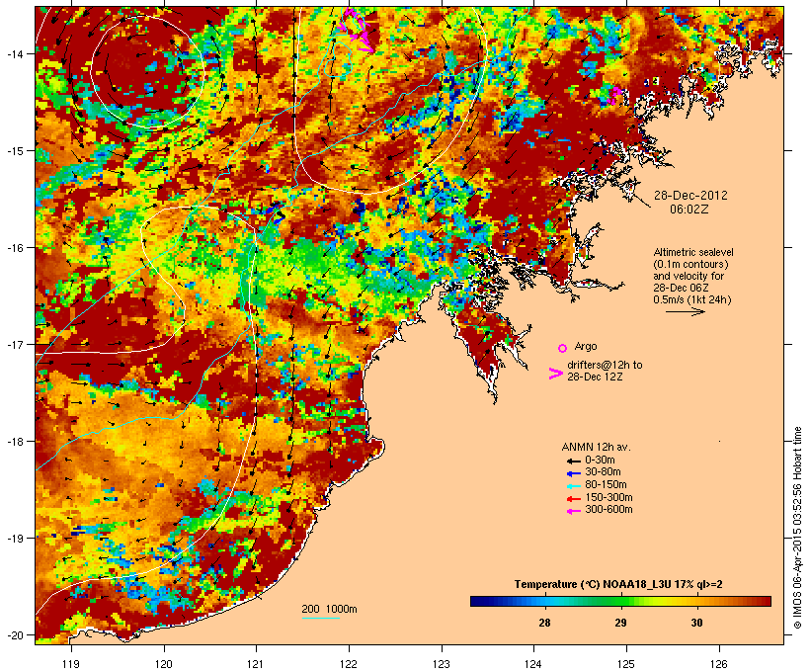This screenshot has height=672, width=810.
Task: Click the "200 1000m" isobath label
Action: (x=329, y=609)
